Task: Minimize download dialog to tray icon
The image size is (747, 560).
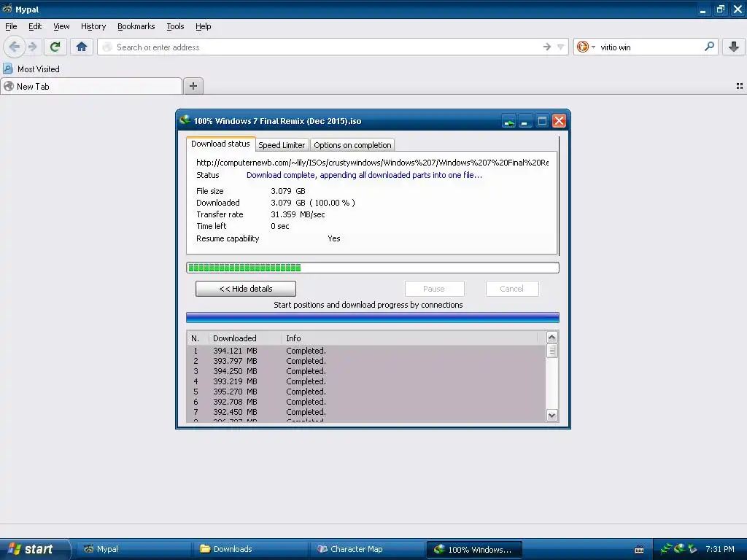Action: [508, 122]
